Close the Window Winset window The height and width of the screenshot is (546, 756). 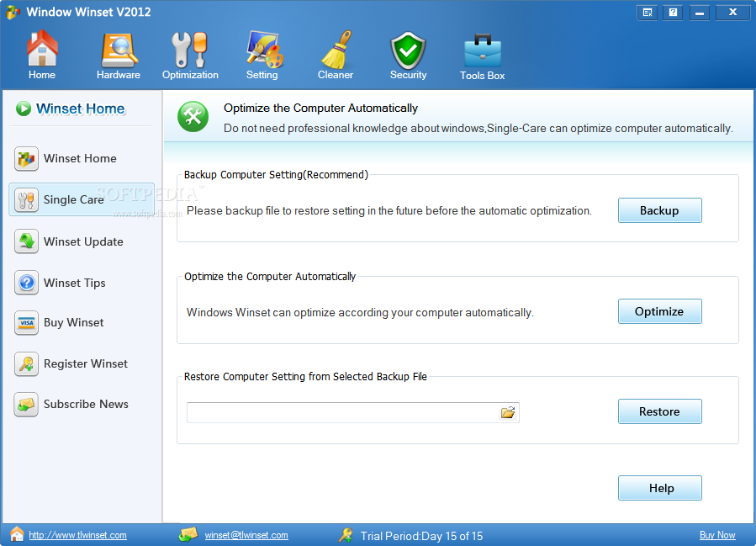732,13
